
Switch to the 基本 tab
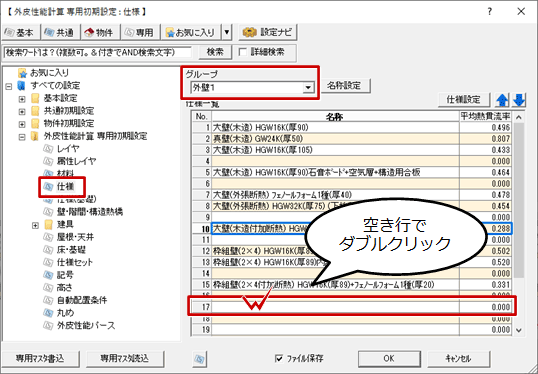click(20, 33)
